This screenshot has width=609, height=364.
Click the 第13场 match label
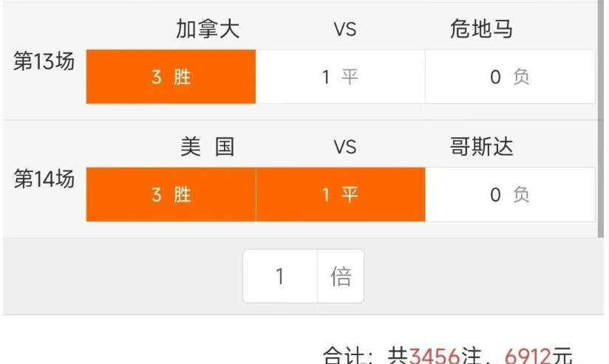(x=44, y=62)
